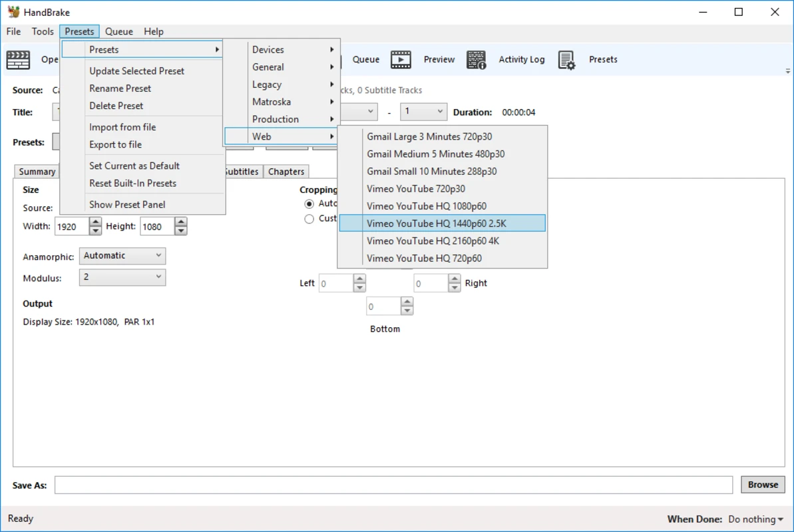This screenshot has width=794, height=532.
Task: Click the Save As text field
Action: pyautogui.click(x=393, y=485)
